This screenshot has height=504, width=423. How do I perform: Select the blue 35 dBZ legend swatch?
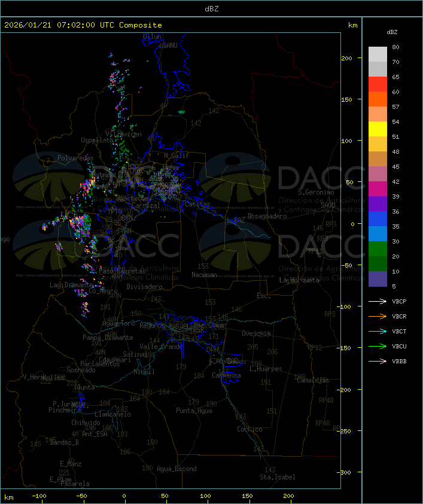pyautogui.click(x=378, y=219)
